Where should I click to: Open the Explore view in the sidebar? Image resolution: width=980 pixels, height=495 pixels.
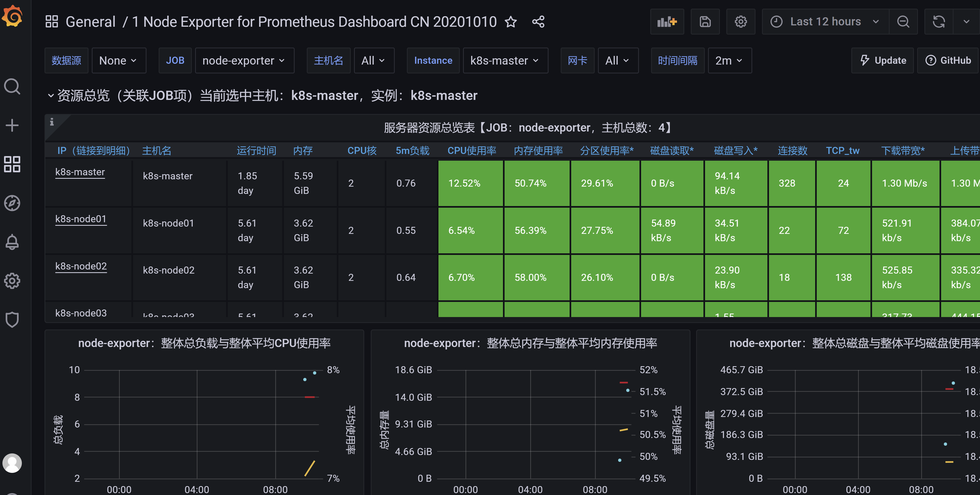pyautogui.click(x=12, y=203)
